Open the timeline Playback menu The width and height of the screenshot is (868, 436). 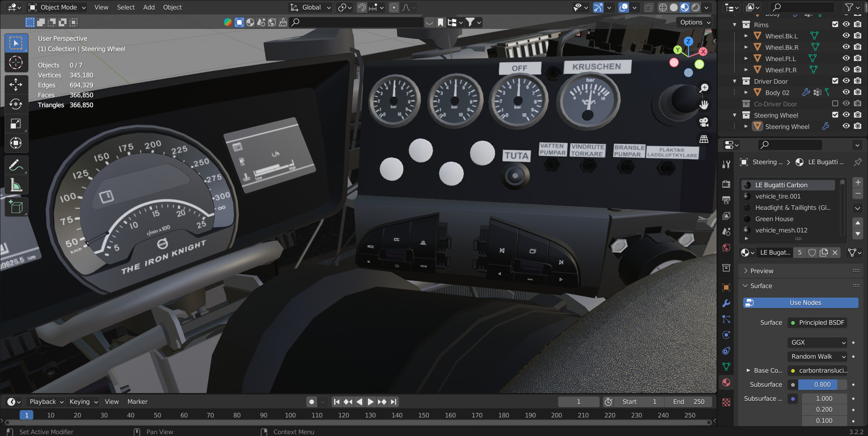coord(46,402)
